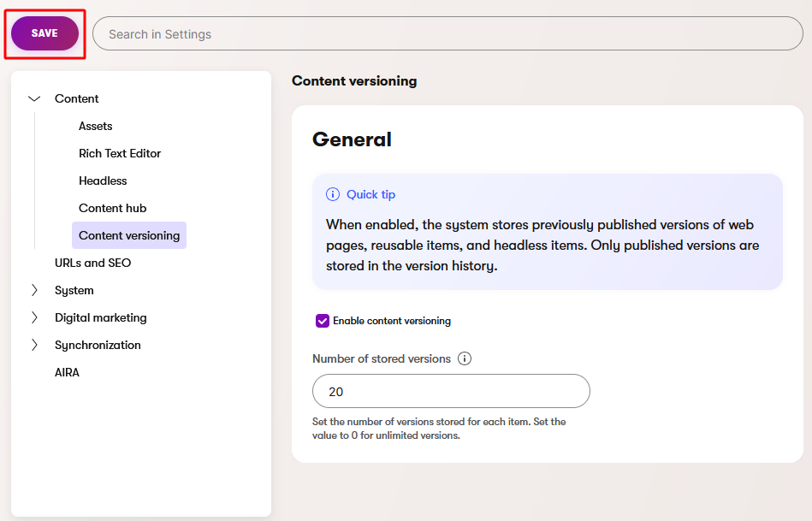The image size is (812, 521).
Task: Collapse the Content tree section
Action: 34,98
